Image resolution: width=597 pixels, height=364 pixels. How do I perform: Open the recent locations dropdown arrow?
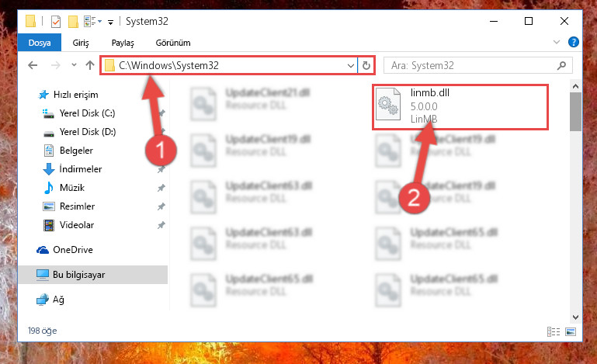tap(74, 65)
